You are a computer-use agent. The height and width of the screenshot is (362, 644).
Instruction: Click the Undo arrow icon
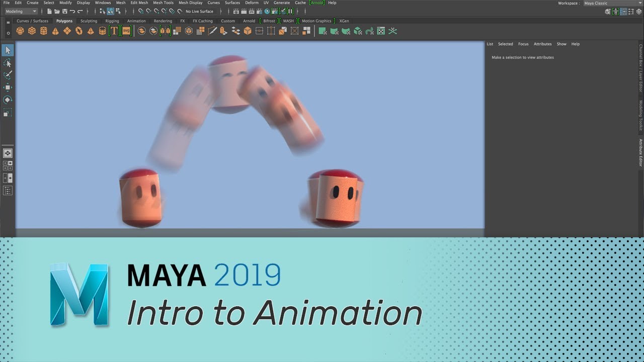point(72,11)
